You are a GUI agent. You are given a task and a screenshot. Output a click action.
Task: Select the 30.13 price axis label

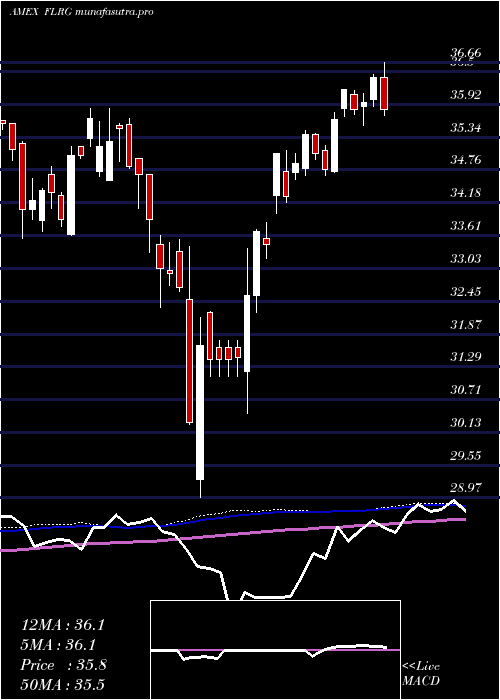[x=466, y=423]
